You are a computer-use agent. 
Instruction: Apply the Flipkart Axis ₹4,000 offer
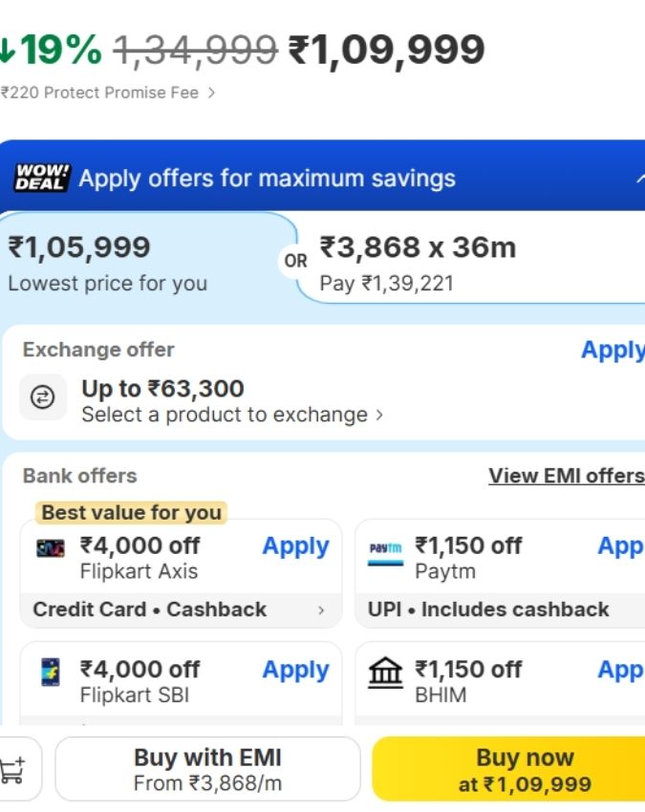(295, 546)
